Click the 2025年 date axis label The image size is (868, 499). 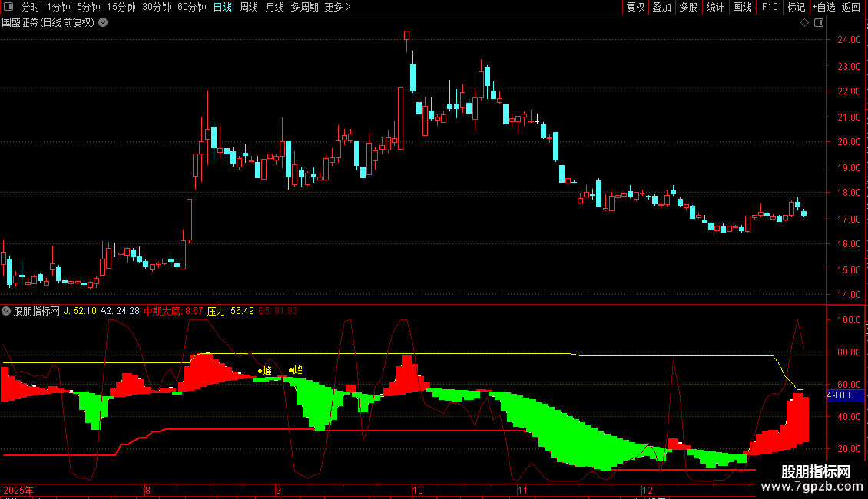[18, 490]
